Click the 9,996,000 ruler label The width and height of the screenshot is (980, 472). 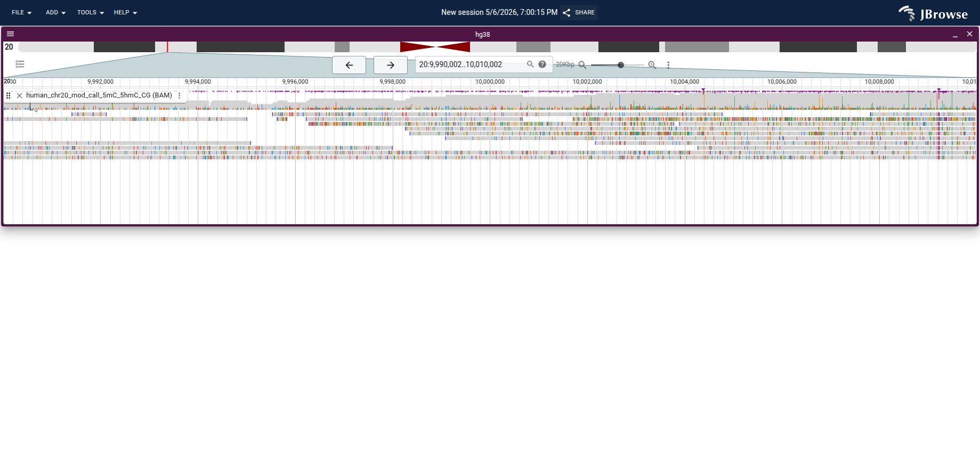pyautogui.click(x=295, y=82)
